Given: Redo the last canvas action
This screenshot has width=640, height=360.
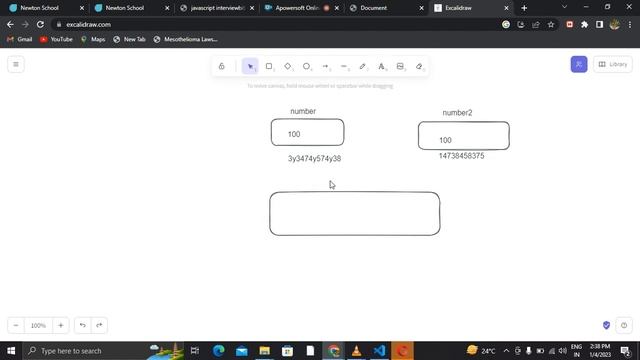Looking at the screenshot, I should coord(99,325).
